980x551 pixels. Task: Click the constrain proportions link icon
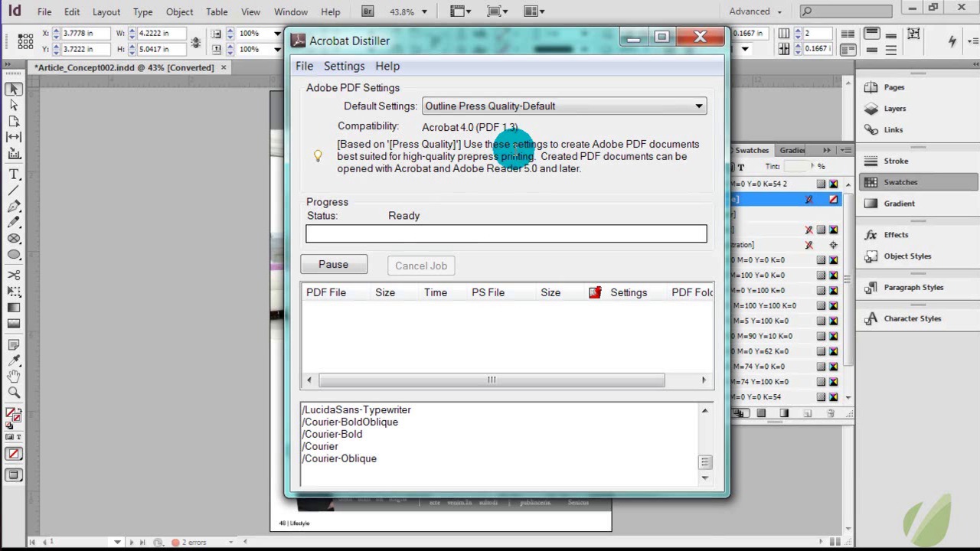(195, 41)
